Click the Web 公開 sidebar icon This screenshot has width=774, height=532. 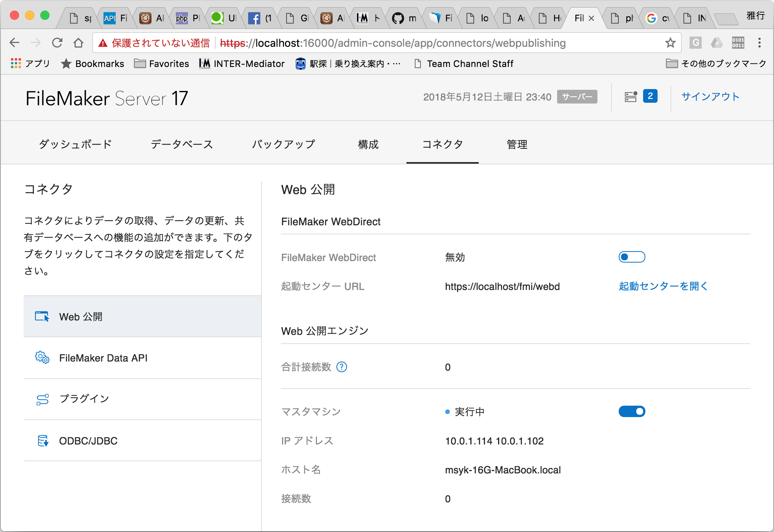[x=42, y=317]
